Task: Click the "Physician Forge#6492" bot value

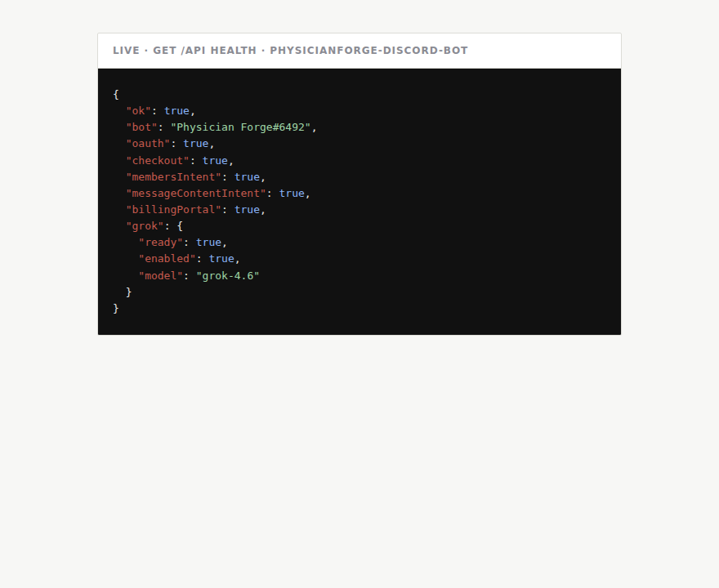Action: pyautogui.click(x=241, y=127)
